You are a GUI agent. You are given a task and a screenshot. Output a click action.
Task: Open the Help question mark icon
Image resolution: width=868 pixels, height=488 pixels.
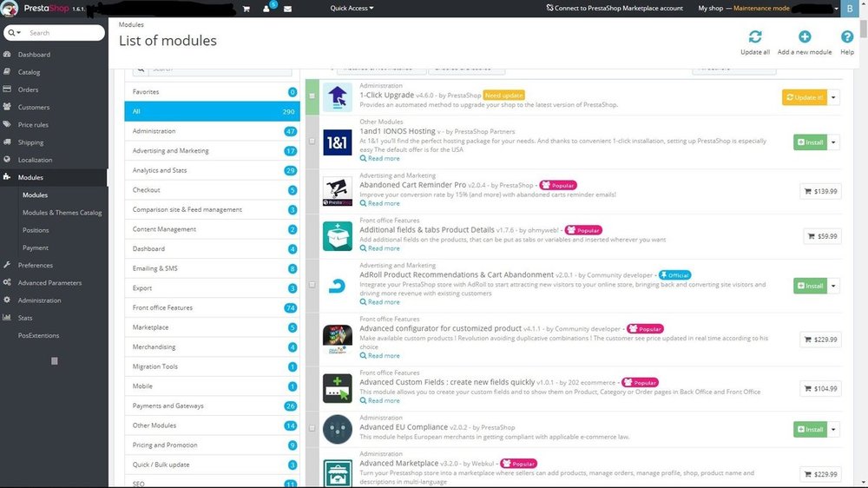847,37
